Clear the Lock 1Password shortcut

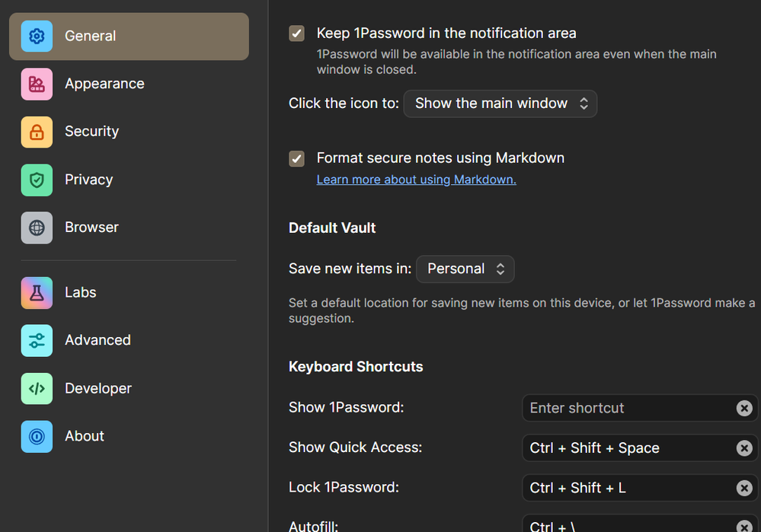click(x=744, y=488)
